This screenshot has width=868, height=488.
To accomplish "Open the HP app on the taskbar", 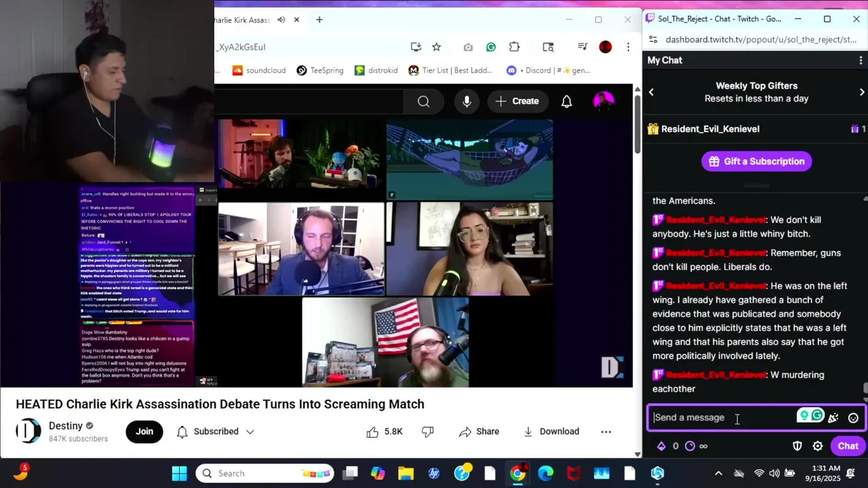I will [x=434, y=473].
